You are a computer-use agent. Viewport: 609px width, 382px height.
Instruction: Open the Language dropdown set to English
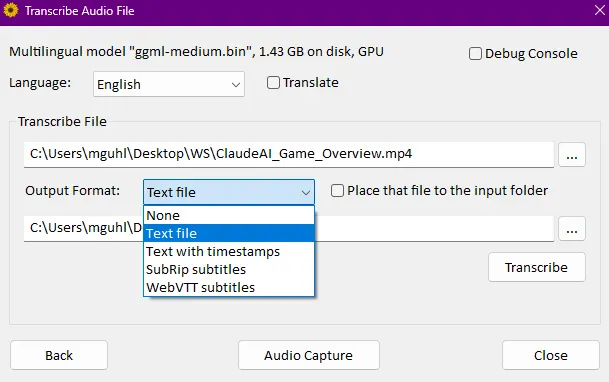[169, 84]
